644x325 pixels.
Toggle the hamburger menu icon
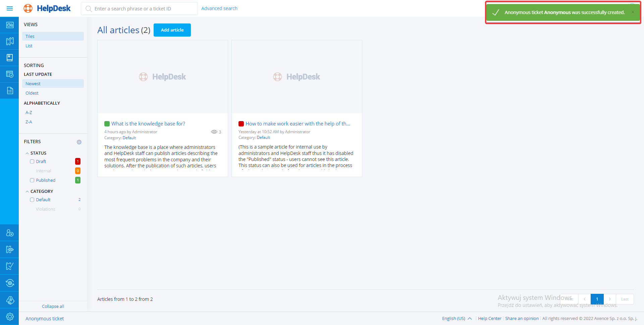click(10, 8)
